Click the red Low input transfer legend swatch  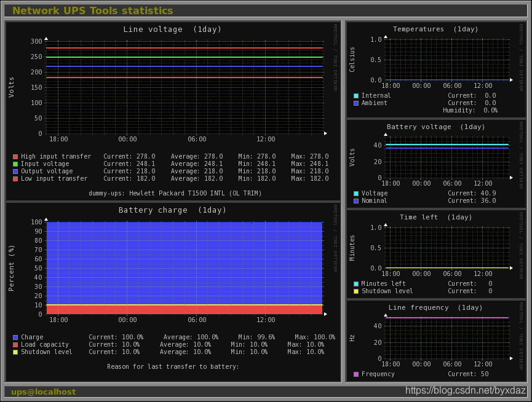[x=15, y=179]
